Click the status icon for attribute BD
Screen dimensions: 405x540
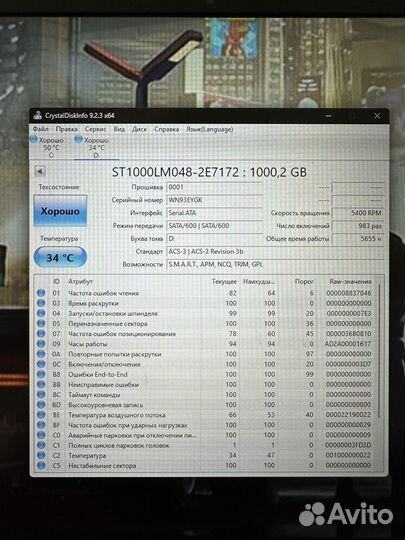[41, 405]
